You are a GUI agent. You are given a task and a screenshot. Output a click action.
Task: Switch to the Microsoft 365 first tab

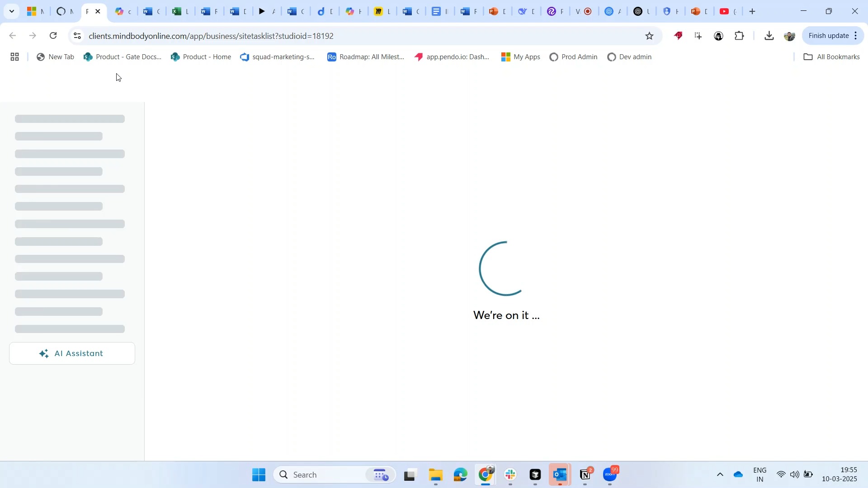click(35, 11)
